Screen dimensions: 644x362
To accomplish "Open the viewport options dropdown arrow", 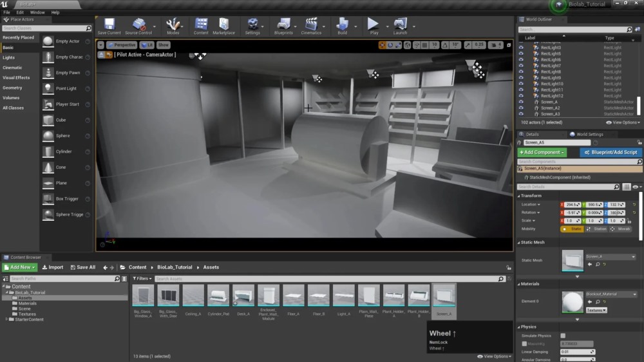I will tap(100, 45).
